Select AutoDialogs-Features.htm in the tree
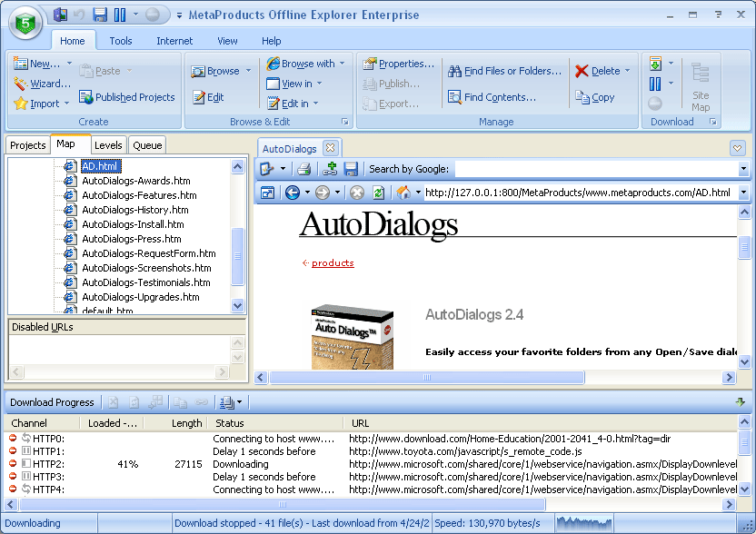The width and height of the screenshot is (756, 534). (139, 195)
